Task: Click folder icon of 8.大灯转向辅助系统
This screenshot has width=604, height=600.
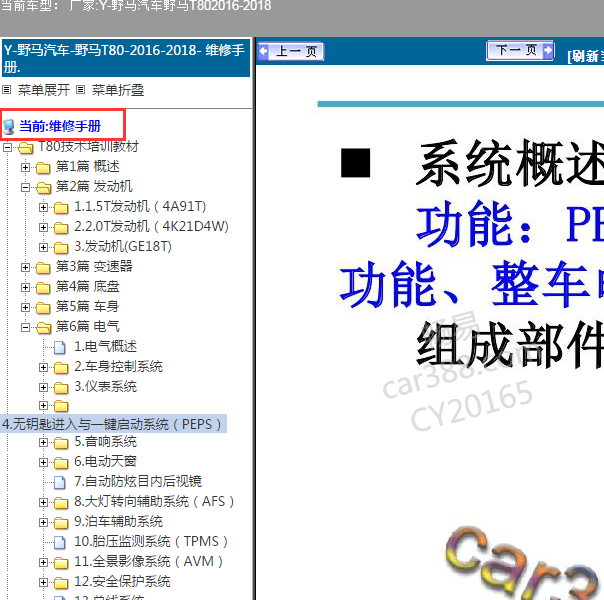Action: coord(61,503)
